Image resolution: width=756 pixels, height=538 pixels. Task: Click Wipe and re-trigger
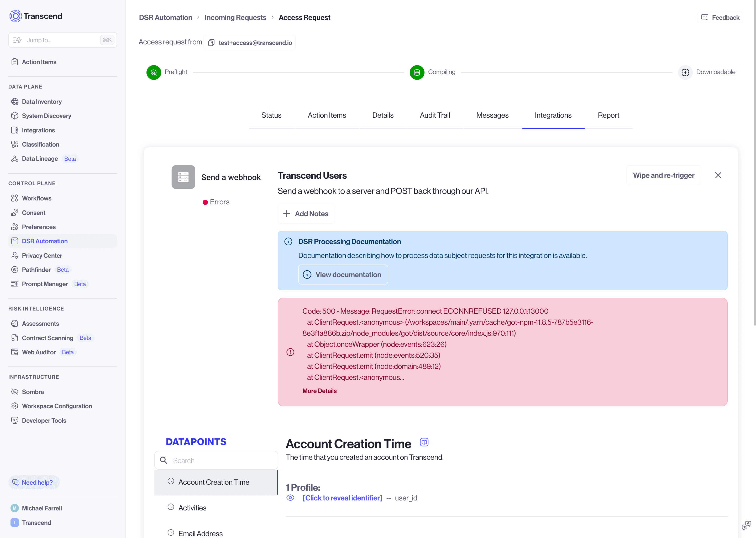(664, 175)
